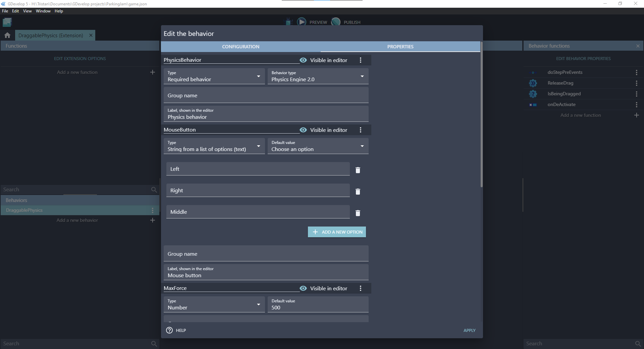644x349 pixels.
Task: Toggle Visible in editor for PhysicsBehavior
Action: coord(303,60)
